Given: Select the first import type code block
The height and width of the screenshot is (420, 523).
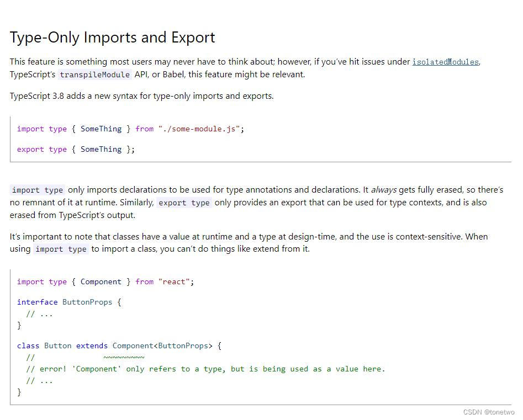Looking at the screenshot, I should (130, 129).
